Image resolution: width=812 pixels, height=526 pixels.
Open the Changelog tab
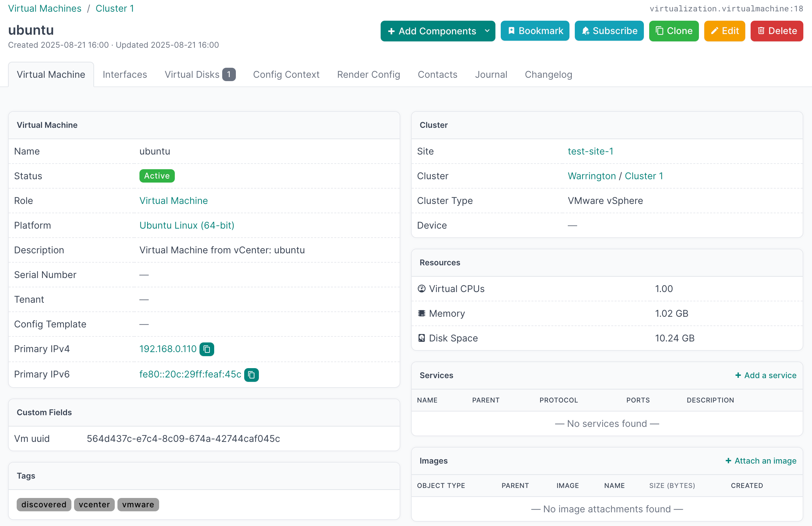coord(548,74)
